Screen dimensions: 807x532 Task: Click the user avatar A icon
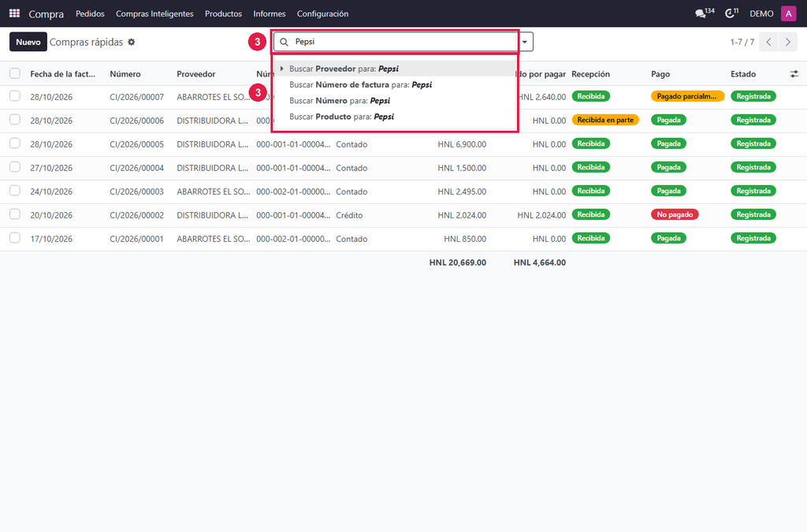point(788,13)
